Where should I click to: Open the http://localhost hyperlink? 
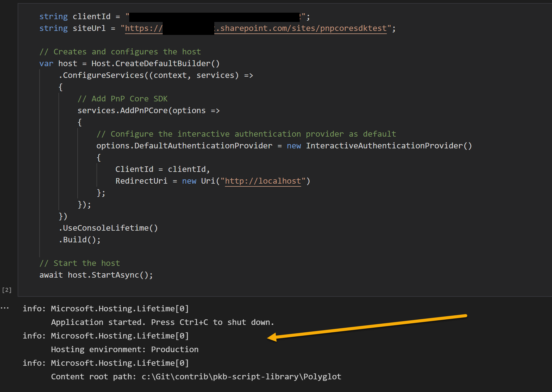[263, 181]
